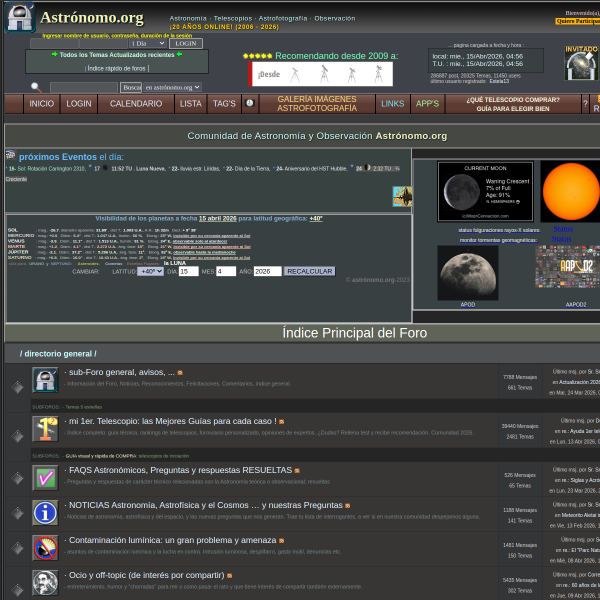Click RSS feed icon next to sub-Foro general
Image resolution: width=600 pixels, height=600 pixels.
click(x=180, y=373)
